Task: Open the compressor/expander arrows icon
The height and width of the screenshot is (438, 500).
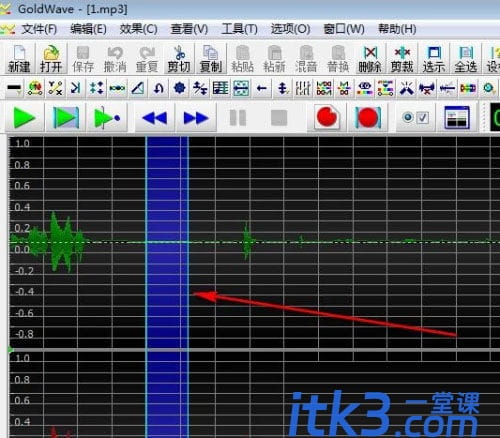Action: (96, 88)
